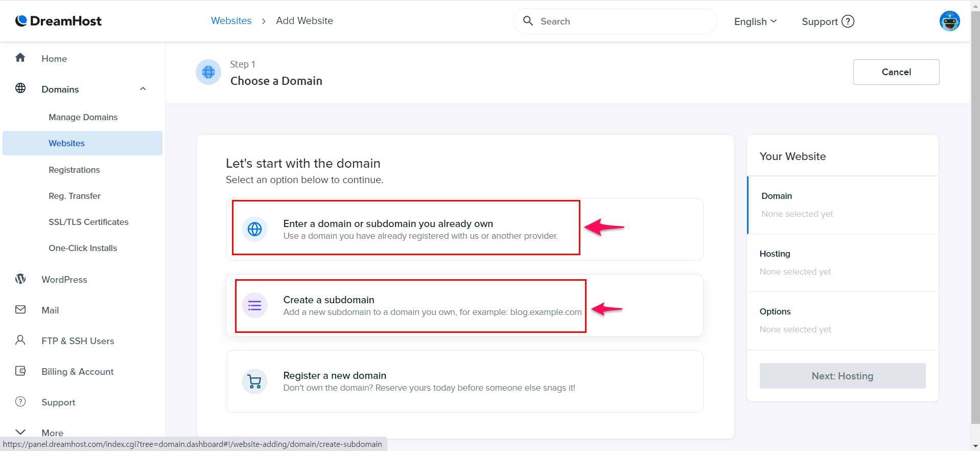This screenshot has width=980, height=451.
Task: Open SSL/TLS Certificates
Action: (88, 222)
